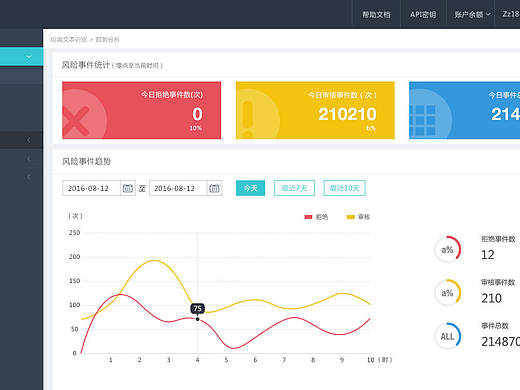Select the 事件总数 value 214870
The height and width of the screenshot is (390, 520).
[501, 342]
